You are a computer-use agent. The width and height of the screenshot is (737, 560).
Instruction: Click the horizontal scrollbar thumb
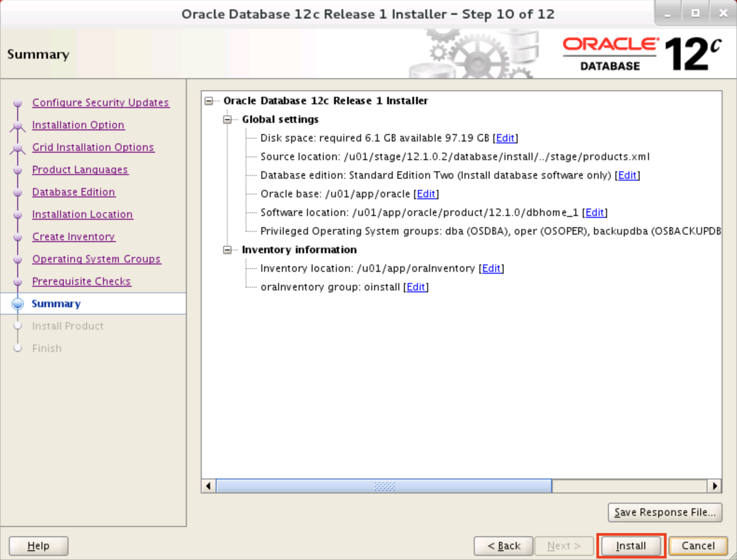click(x=384, y=486)
